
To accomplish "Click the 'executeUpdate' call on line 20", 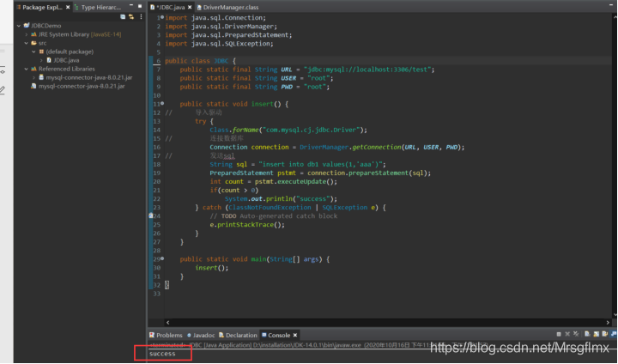I will [x=301, y=181].
